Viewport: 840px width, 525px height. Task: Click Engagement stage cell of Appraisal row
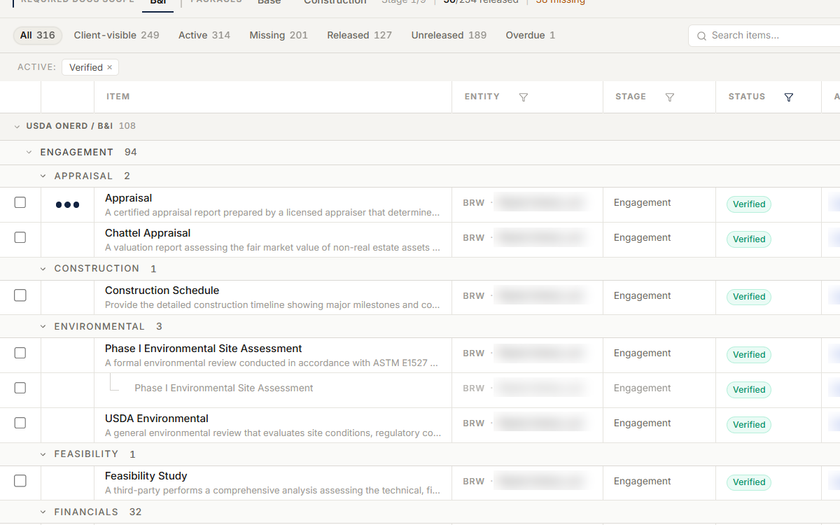point(642,202)
